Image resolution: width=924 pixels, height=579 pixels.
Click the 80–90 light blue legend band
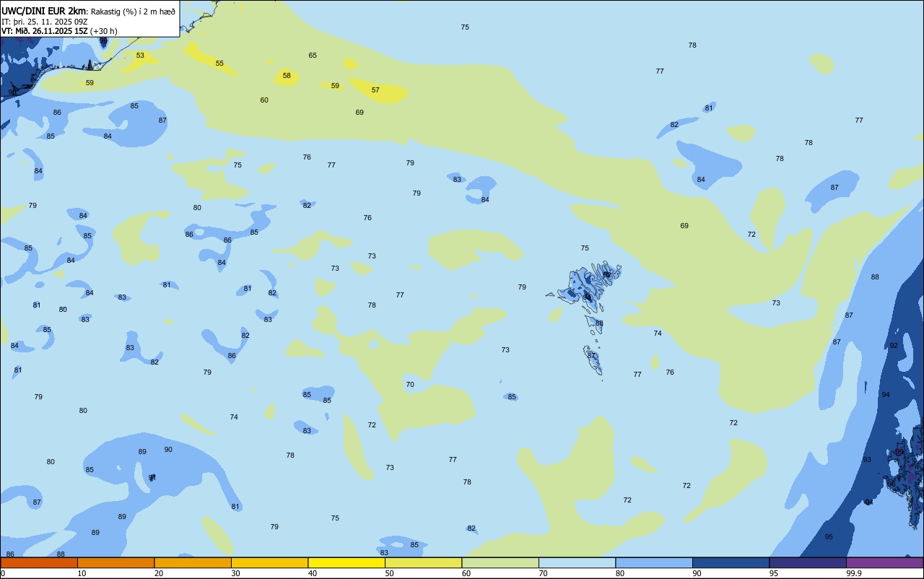point(654,562)
